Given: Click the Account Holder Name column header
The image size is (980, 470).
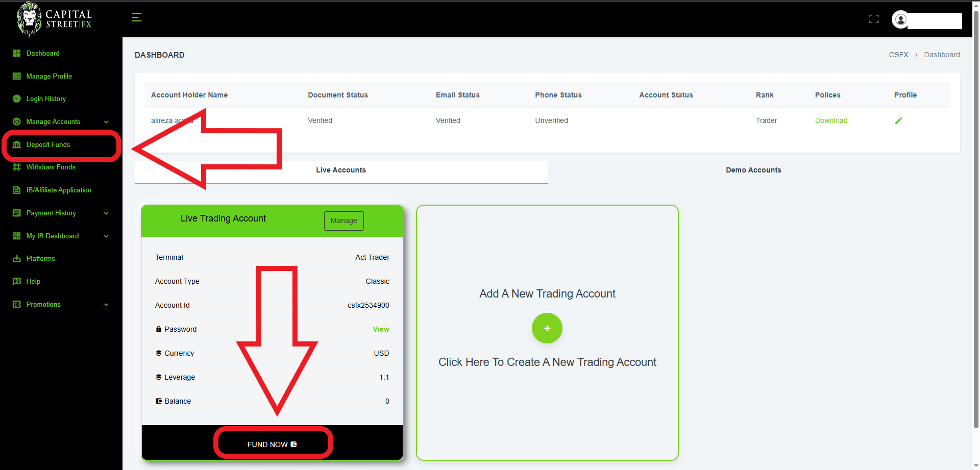Looking at the screenshot, I should tap(189, 95).
